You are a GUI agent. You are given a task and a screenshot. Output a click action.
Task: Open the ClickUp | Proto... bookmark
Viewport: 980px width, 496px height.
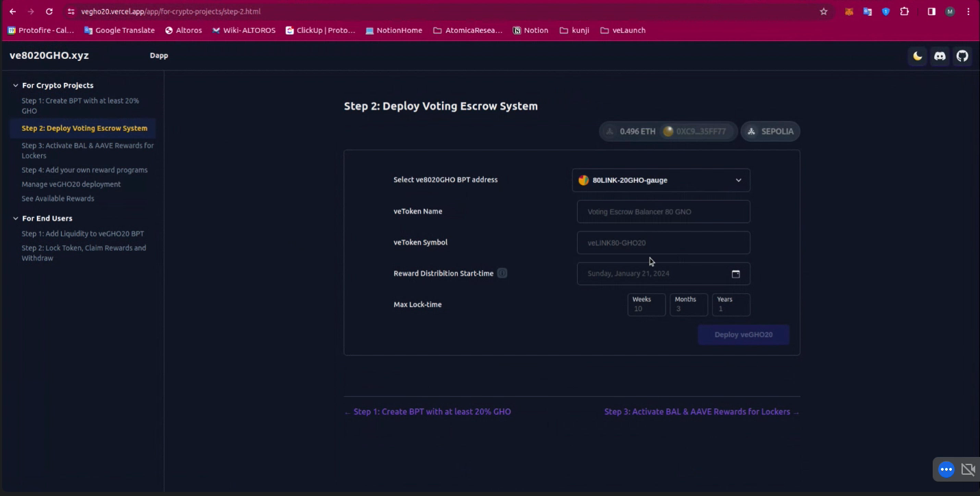point(320,30)
